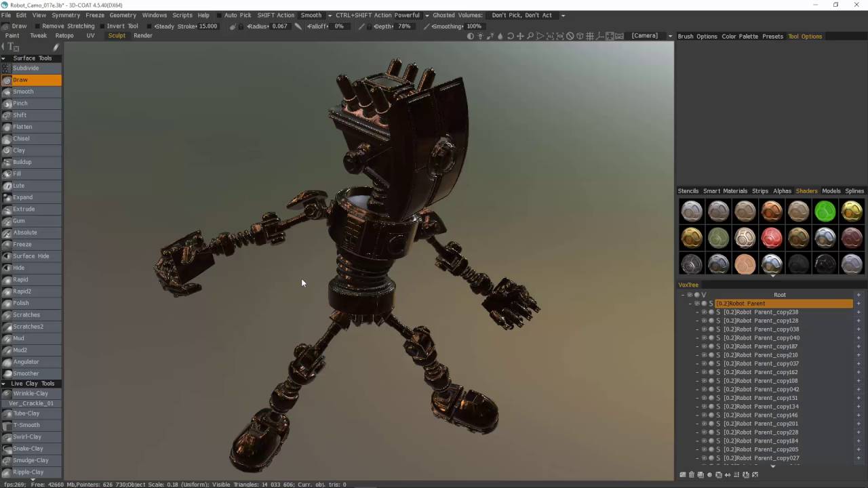Toggle the radius lock icon

241,26
